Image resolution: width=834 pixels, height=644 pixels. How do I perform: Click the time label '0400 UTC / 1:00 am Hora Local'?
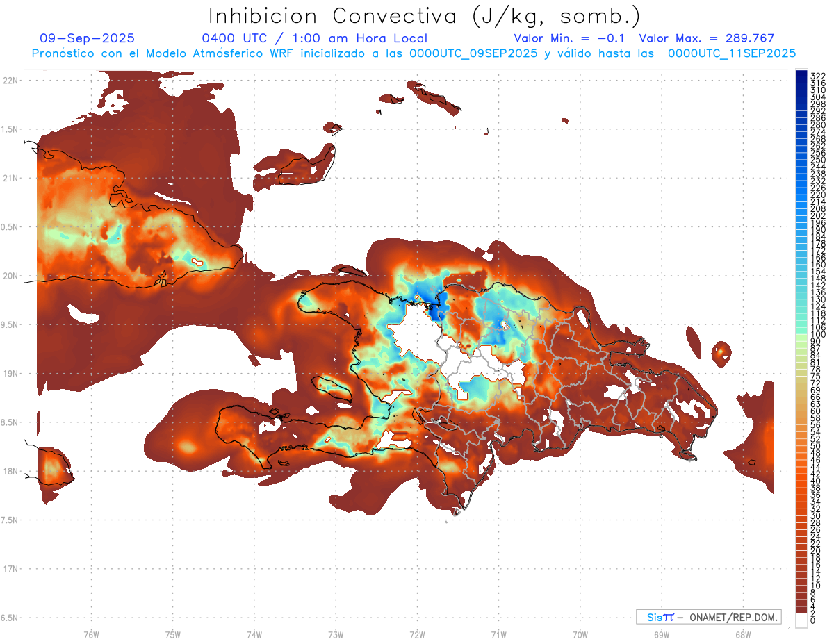click(x=315, y=38)
